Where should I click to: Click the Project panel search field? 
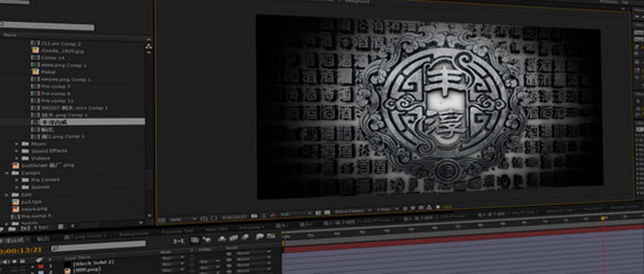47,26
